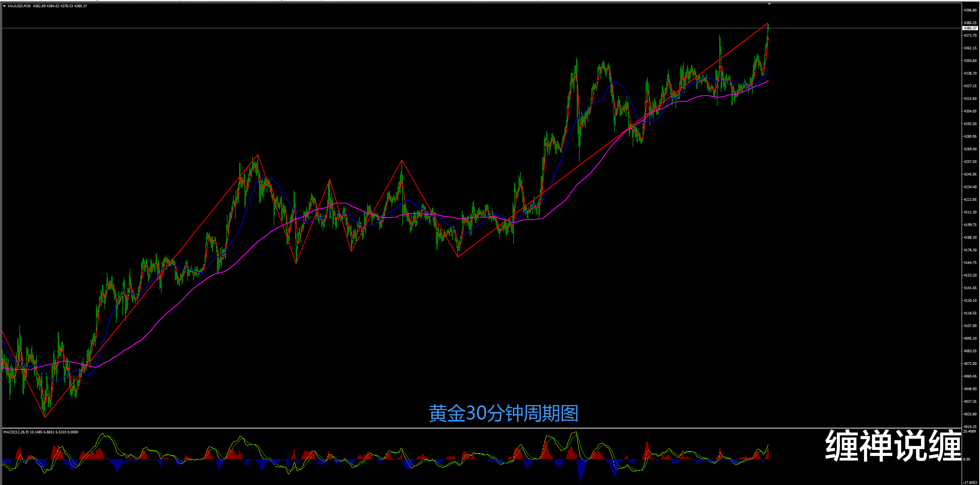Image resolution: width=980 pixels, height=485 pixels.
Task: Click the 4211.30 price scale label
Action: pos(970,212)
